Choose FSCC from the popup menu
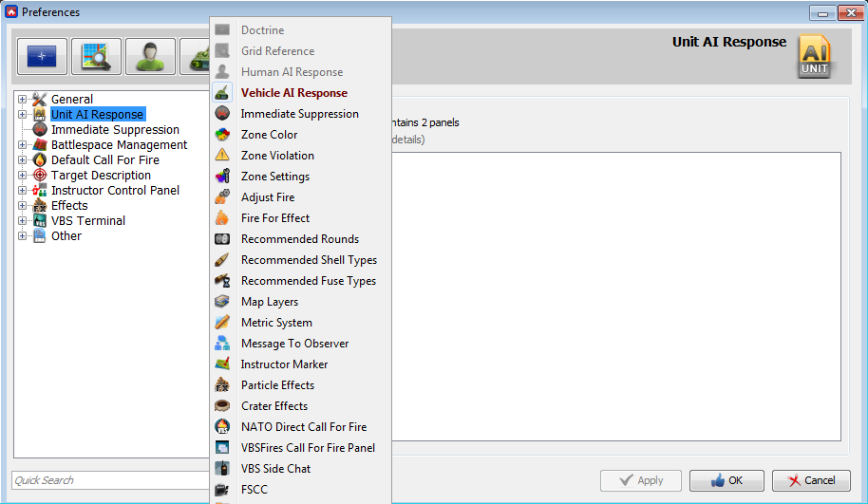Viewport: 868px width, 504px height. point(301,490)
